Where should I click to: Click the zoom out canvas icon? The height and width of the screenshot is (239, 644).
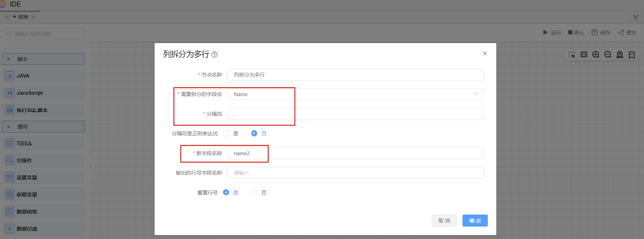tap(607, 55)
